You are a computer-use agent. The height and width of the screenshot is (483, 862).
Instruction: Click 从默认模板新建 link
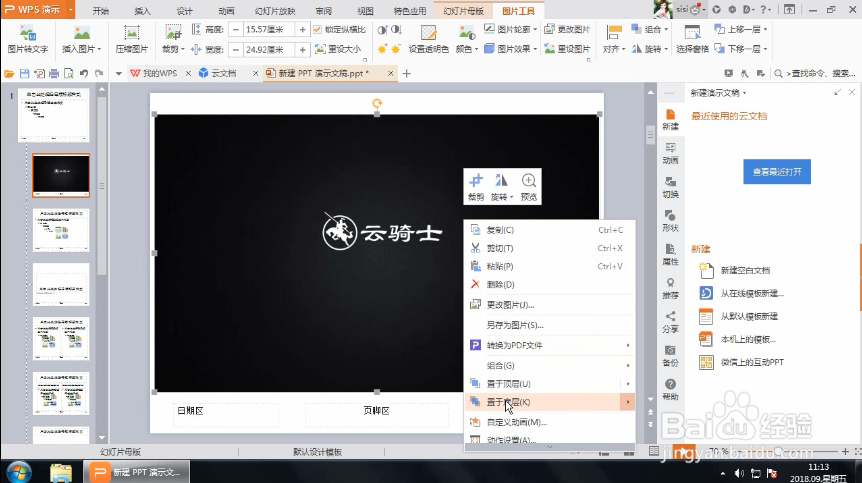pyautogui.click(x=749, y=317)
